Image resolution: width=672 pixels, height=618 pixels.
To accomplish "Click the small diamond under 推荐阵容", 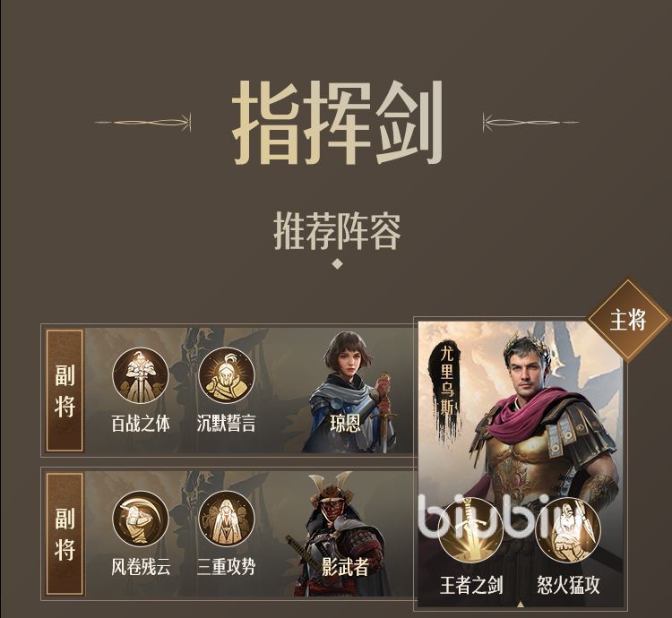I will pyautogui.click(x=338, y=263).
